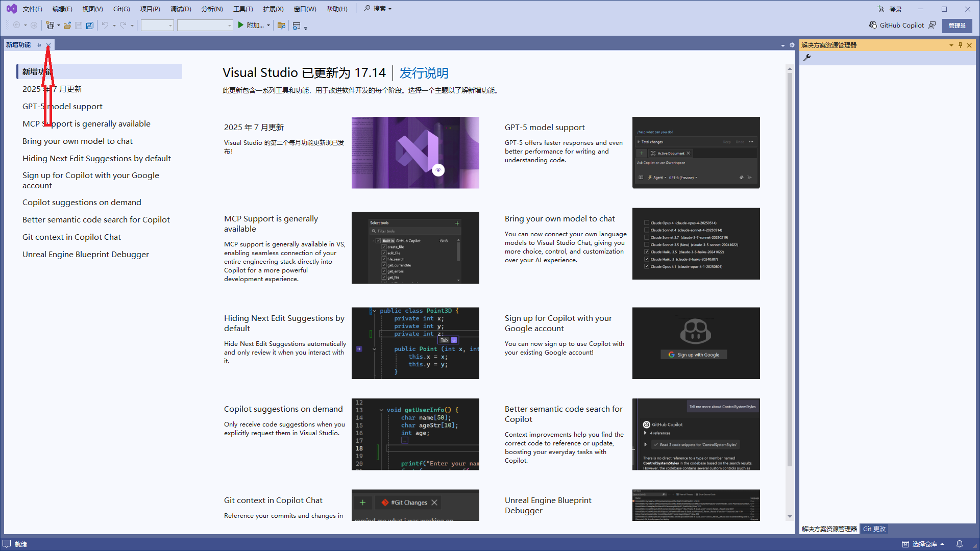Viewport: 980px width, 551px height.
Task: Toggle auto-hide pin for Solution Explorer panel
Action: [960, 45]
